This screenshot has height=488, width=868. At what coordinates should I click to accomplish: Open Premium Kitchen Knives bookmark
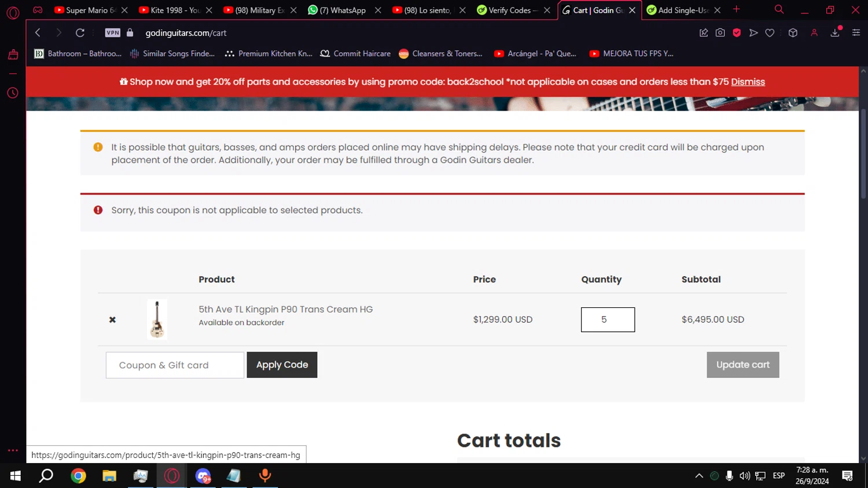(269, 54)
